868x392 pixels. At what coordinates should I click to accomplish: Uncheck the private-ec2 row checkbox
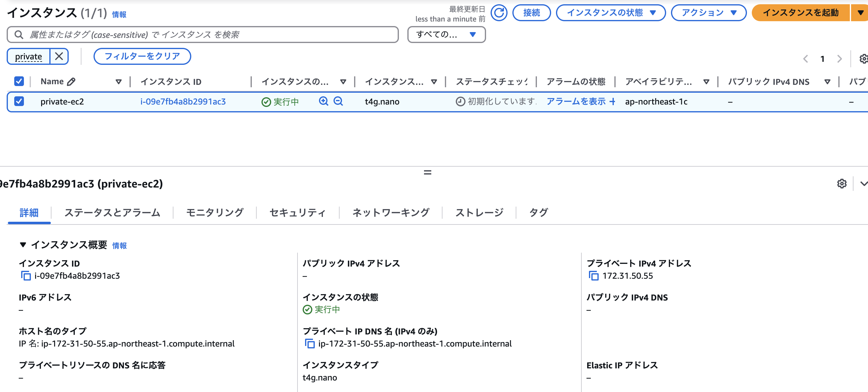coord(19,101)
